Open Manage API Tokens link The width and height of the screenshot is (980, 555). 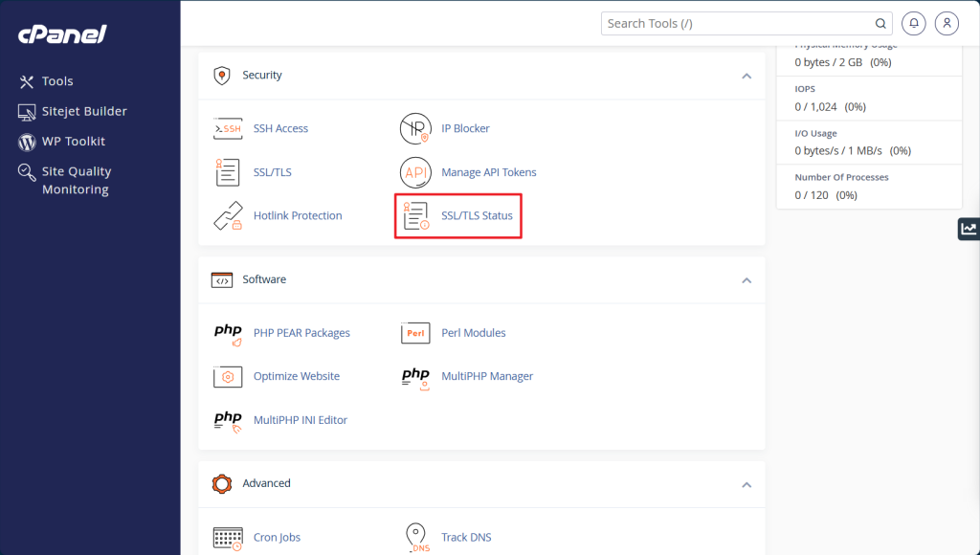click(489, 172)
